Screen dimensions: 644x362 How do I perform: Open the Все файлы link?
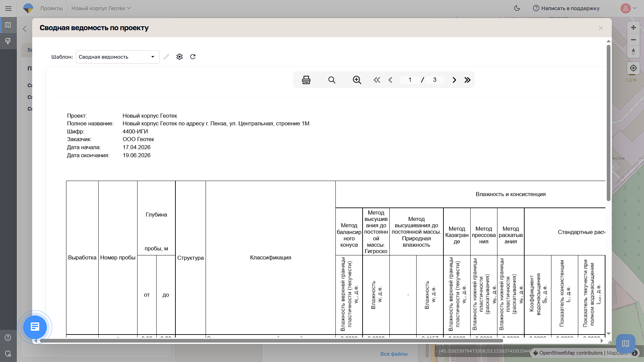pyautogui.click(x=394, y=354)
